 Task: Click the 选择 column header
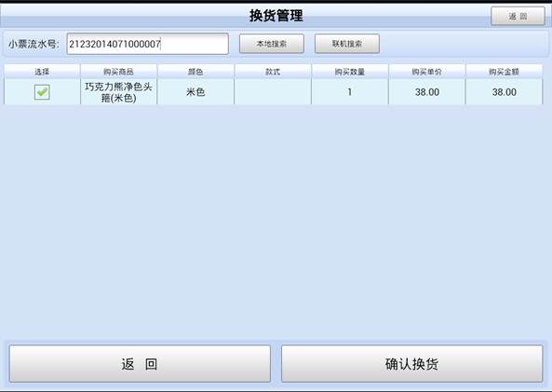[x=42, y=72]
